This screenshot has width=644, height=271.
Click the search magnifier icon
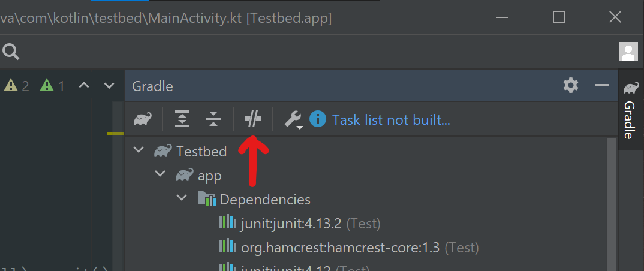click(x=11, y=52)
